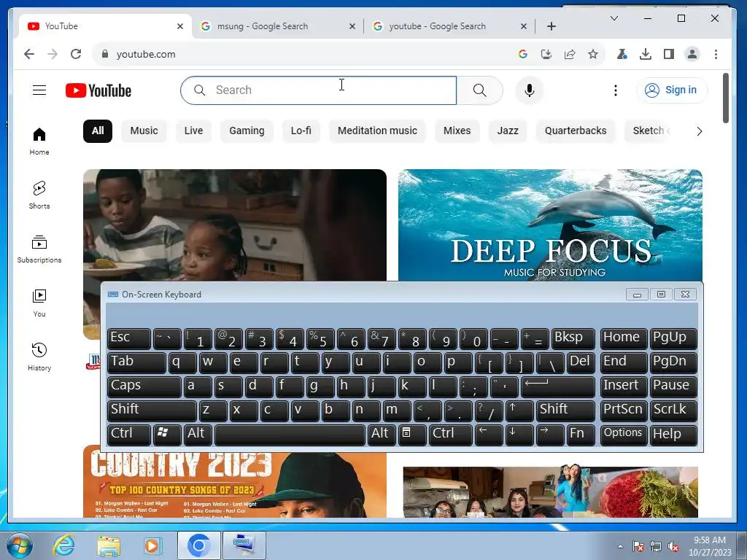Open Subscriptions in YouTube sidebar
747x560 pixels.
(39, 249)
